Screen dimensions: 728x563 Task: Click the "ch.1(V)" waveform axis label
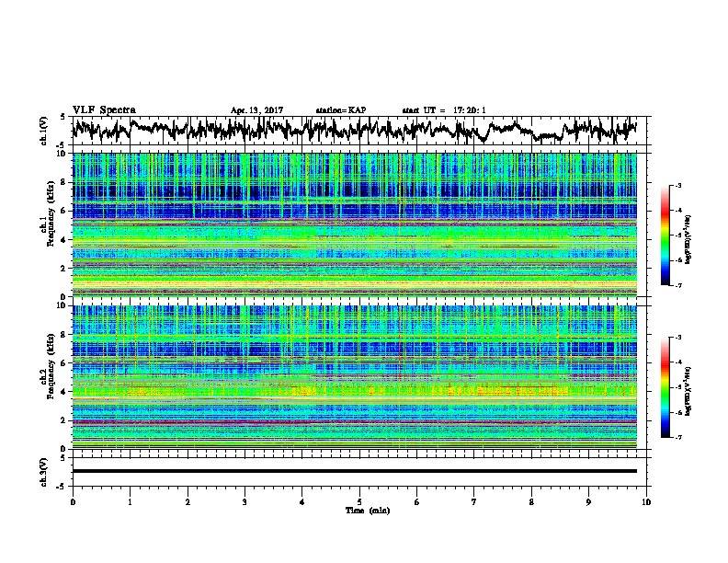pyautogui.click(x=43, y=131)
